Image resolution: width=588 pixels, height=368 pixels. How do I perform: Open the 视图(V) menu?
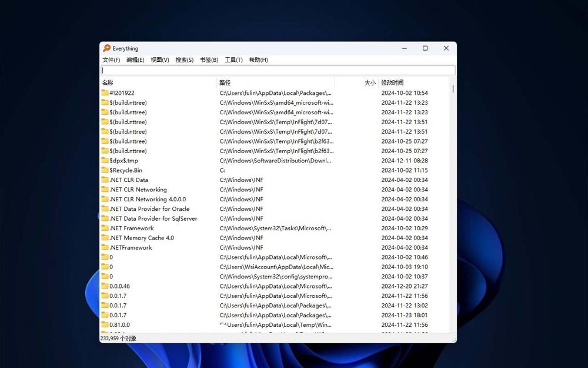[x=160, y=59]
